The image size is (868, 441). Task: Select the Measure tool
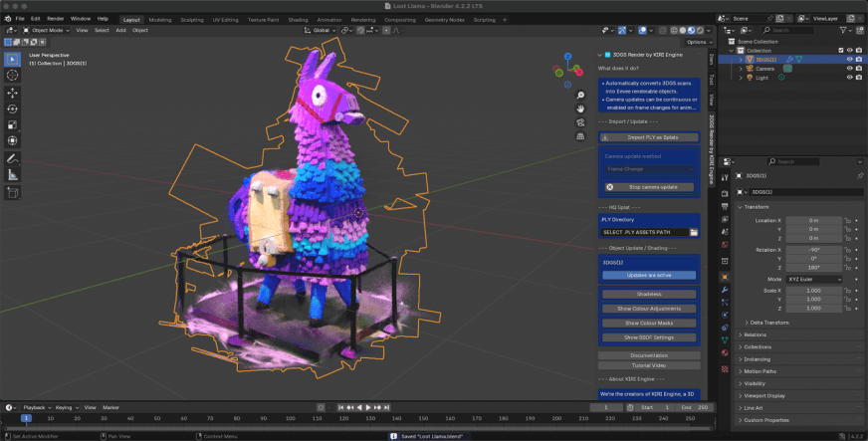point(12,175)
